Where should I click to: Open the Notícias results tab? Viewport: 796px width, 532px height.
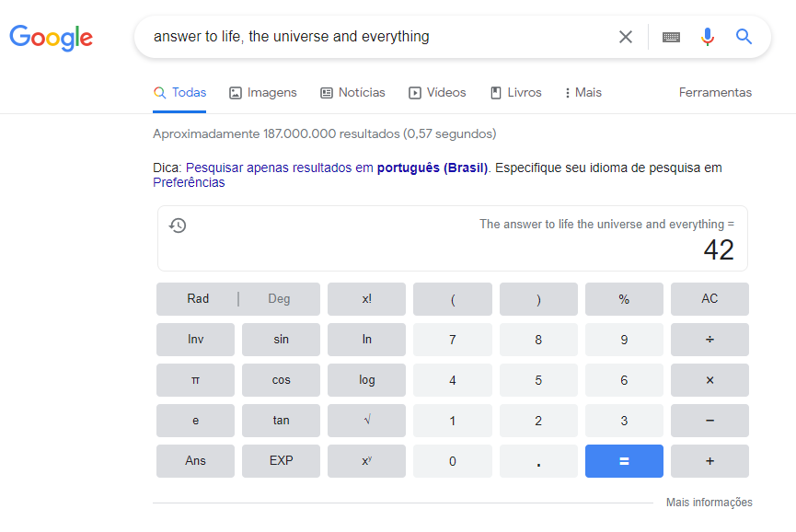(x=352, y=93)
